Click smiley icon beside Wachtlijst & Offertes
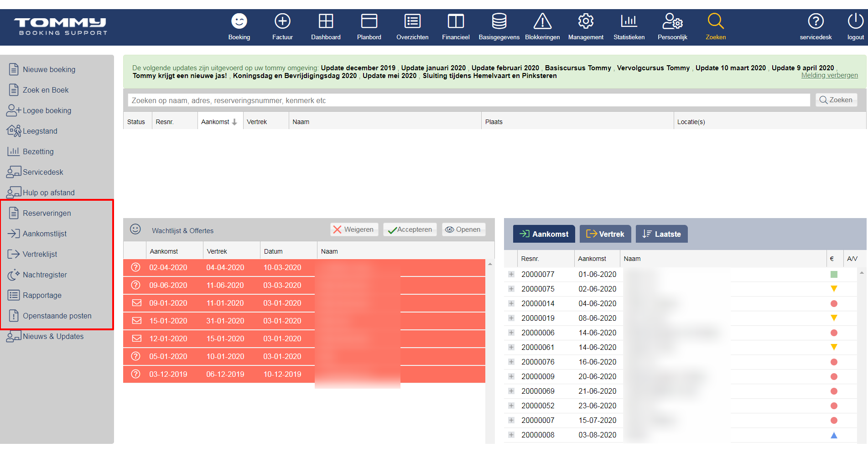 click(x=135, y=229)
